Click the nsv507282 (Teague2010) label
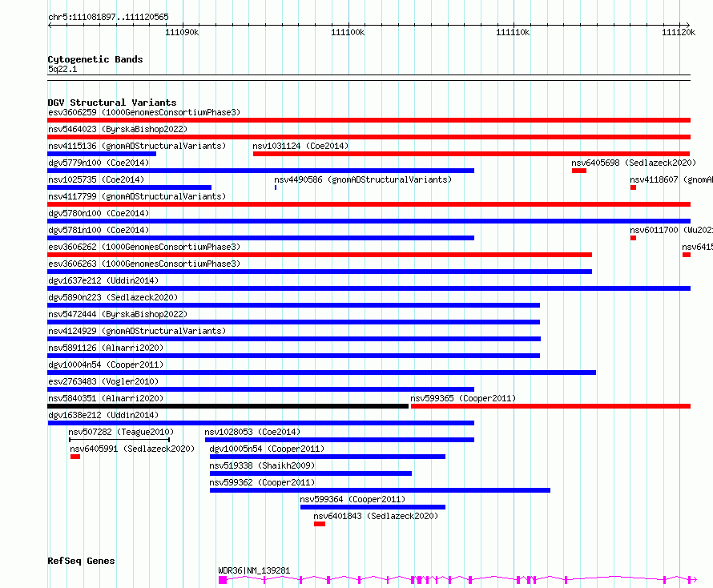 pyautogui.click(x=121, y=432)
